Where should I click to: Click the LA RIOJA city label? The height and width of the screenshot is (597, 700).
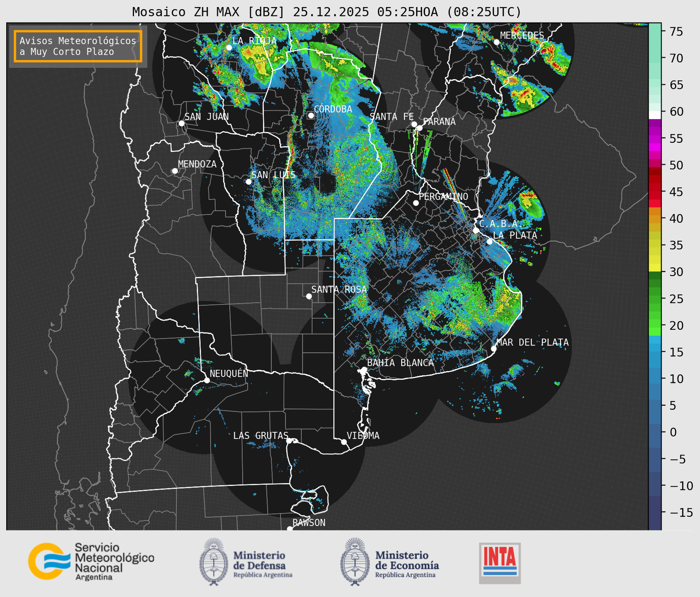[x=254, y=41]
